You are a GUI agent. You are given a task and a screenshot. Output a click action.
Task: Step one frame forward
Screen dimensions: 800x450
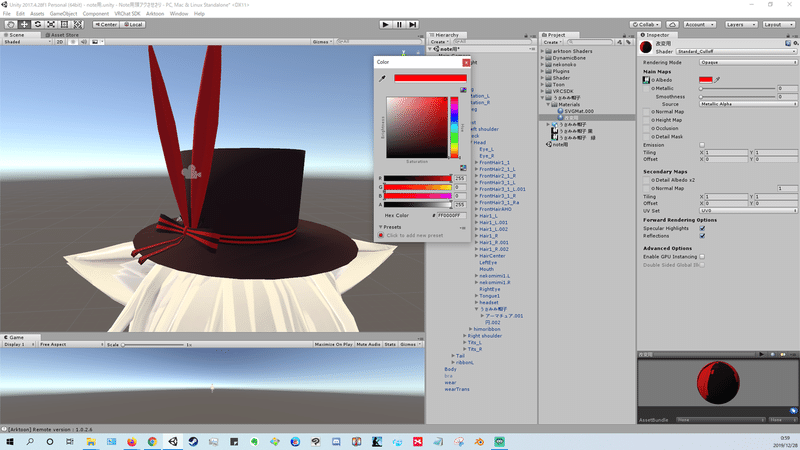click(x=413, y=24)
